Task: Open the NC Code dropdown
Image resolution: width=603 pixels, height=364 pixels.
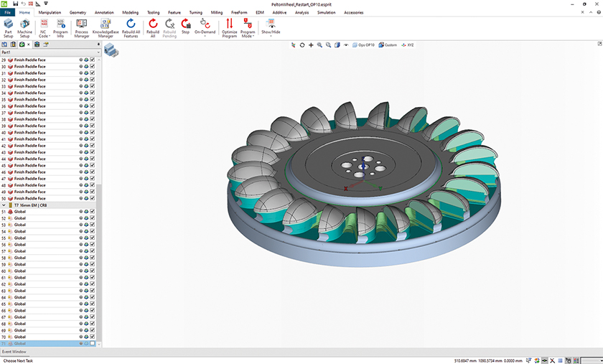Action: click(43, 37)
